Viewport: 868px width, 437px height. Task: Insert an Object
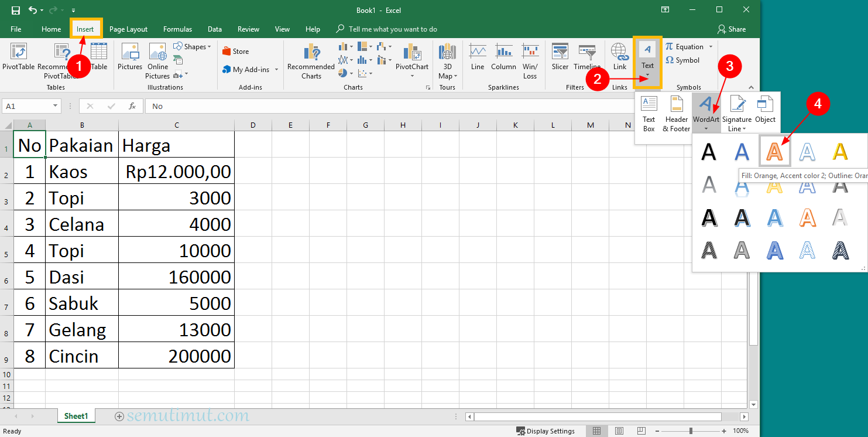pyautogui.click(x=765, y=110)
